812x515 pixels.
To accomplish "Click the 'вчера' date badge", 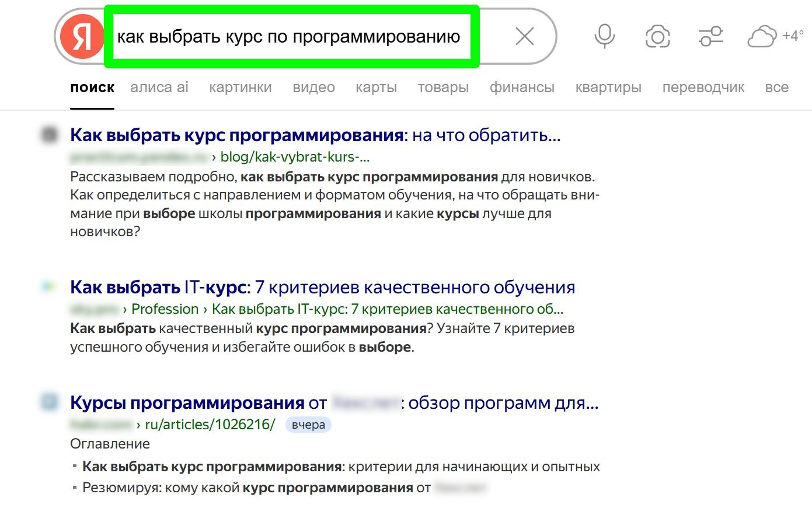I will 308,425.
